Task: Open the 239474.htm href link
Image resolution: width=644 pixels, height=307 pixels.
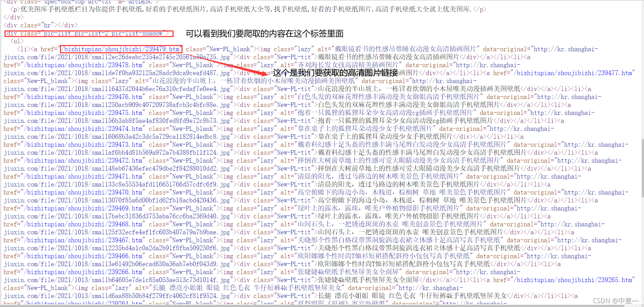Action: pos(83,129)
